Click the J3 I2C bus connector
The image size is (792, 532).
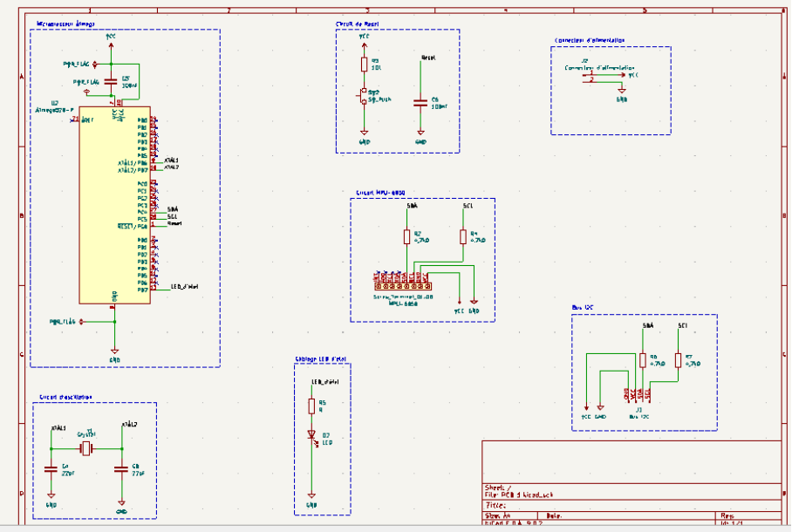(x=638, y=394)
